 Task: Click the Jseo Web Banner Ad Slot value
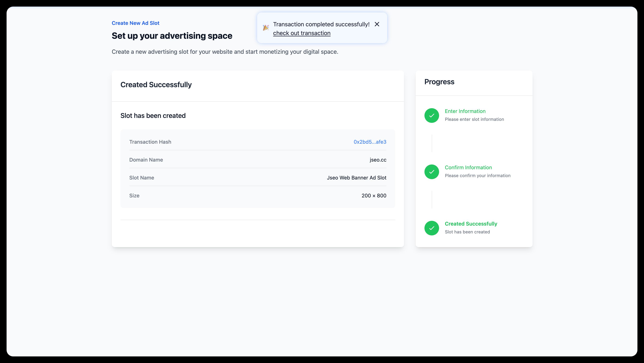357,178
